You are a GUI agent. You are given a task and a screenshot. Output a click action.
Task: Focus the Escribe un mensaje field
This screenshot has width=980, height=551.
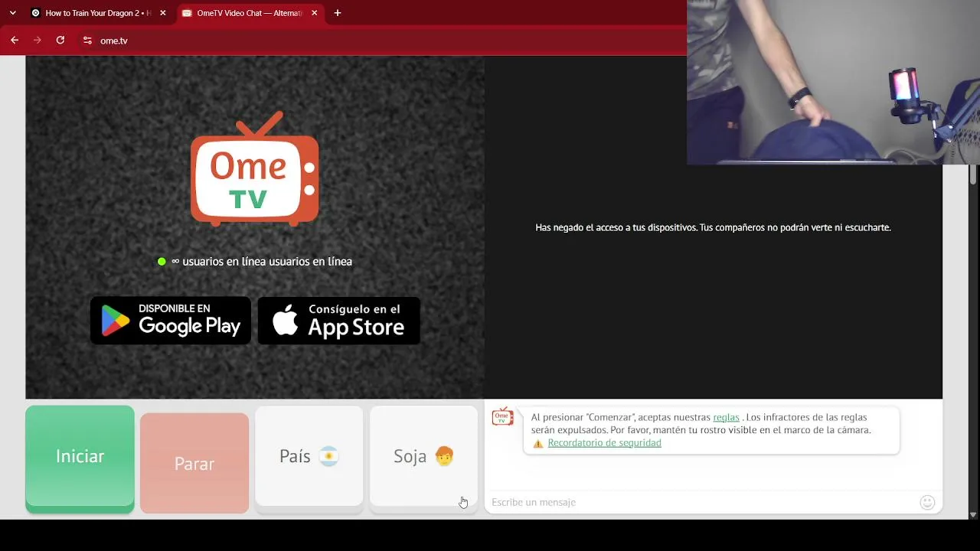701,502
